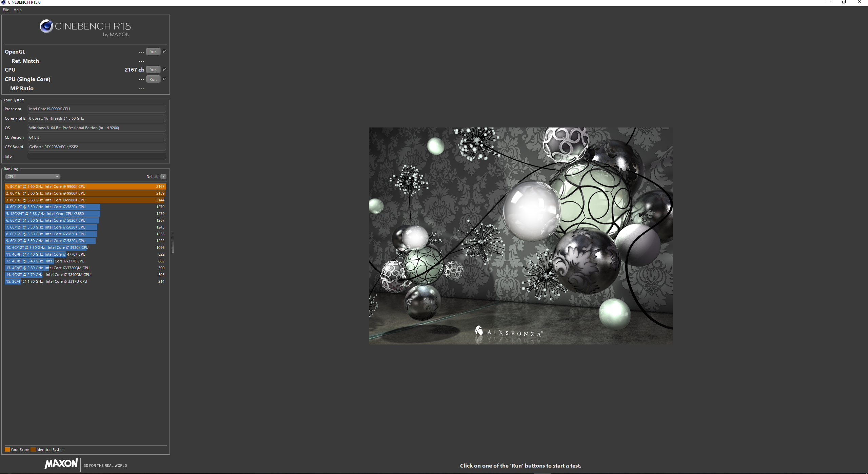The width and height of the screenshot is (868, 474).
Task: Select ranking row 1 scoring 2167
Action: 85,186
